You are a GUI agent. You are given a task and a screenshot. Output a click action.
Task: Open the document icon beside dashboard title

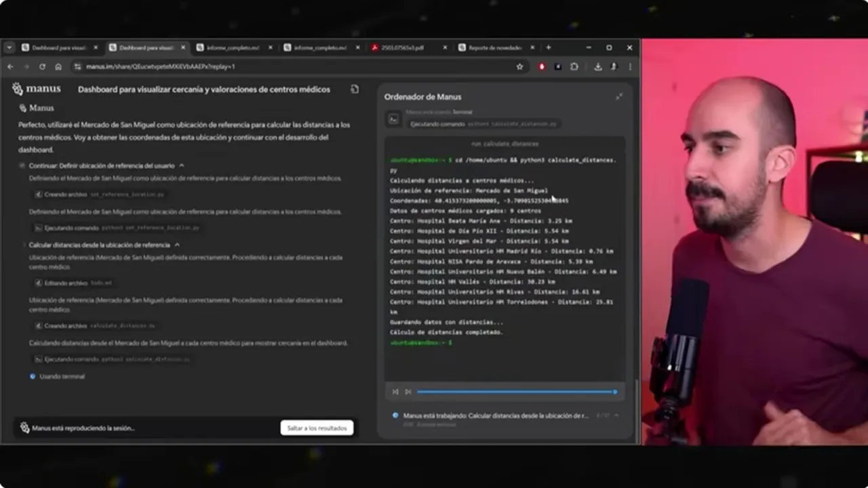pos(354,89)
